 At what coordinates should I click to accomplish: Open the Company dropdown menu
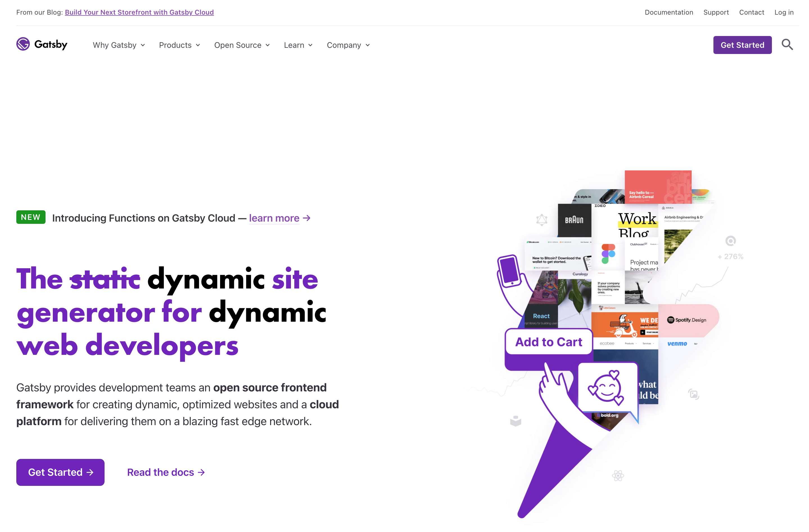pyautogui.click(x=348, y=45)
